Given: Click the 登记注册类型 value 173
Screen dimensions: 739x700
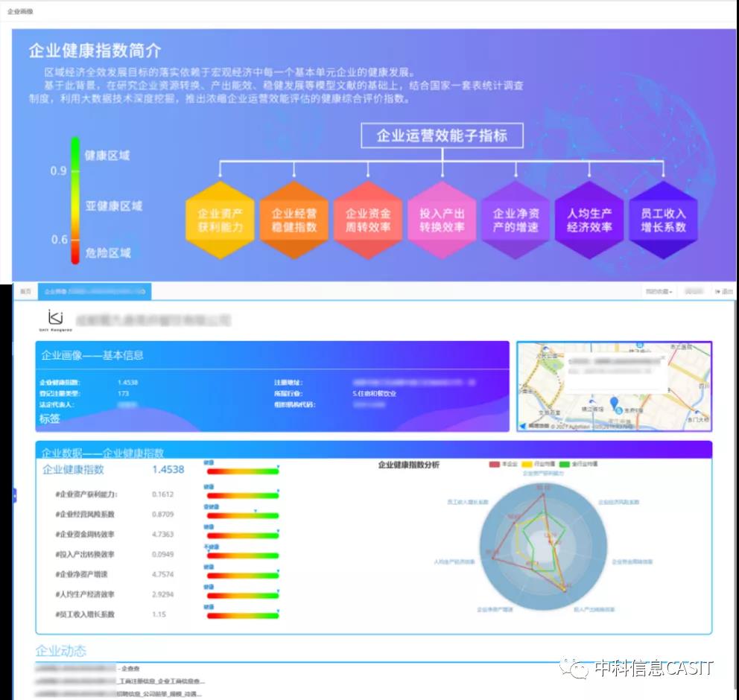Looking at the screenshot, I should 124,394.
